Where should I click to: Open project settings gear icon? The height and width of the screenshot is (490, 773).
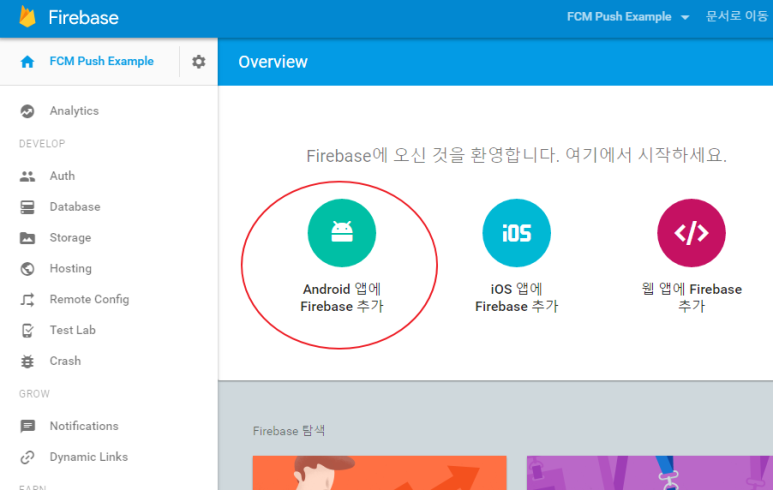coord(199,62)
